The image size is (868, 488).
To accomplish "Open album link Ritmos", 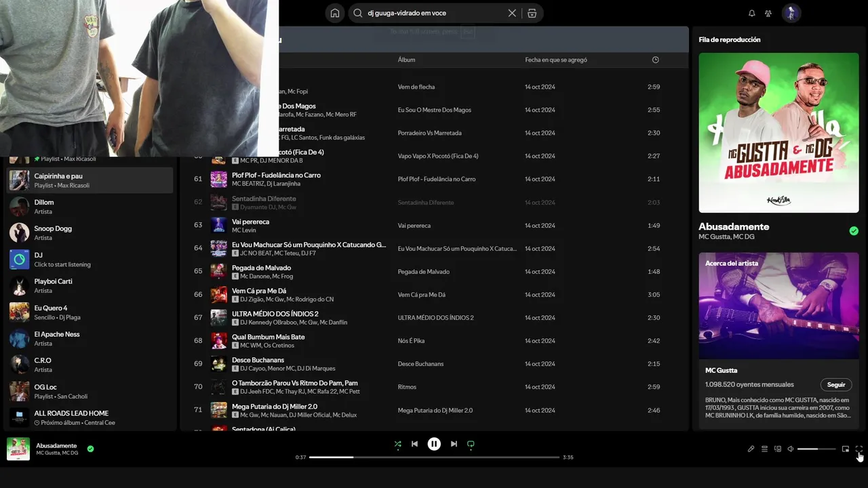I will click(x=406, y=387).
